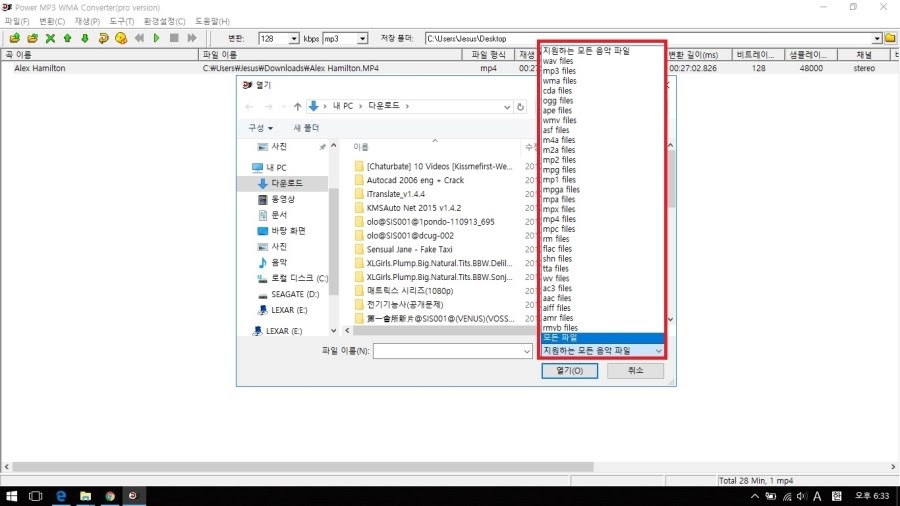This screenshot has width=900, height=506.
Task: Select the 매트릭스 시리즈(1080p) folder
Action: click(x=410, y=291)
